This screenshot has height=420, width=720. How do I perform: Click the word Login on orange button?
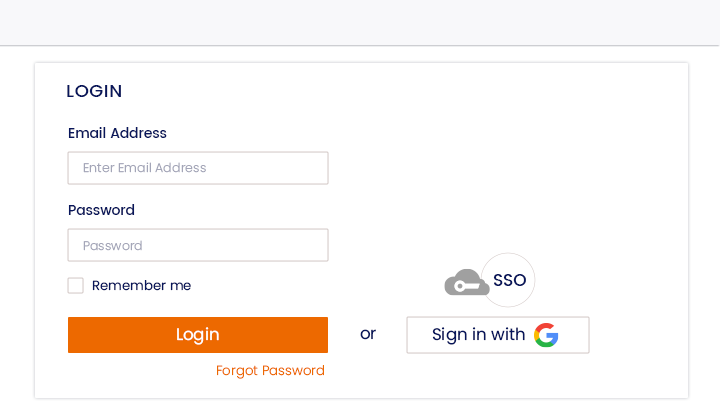pos(198,335)
